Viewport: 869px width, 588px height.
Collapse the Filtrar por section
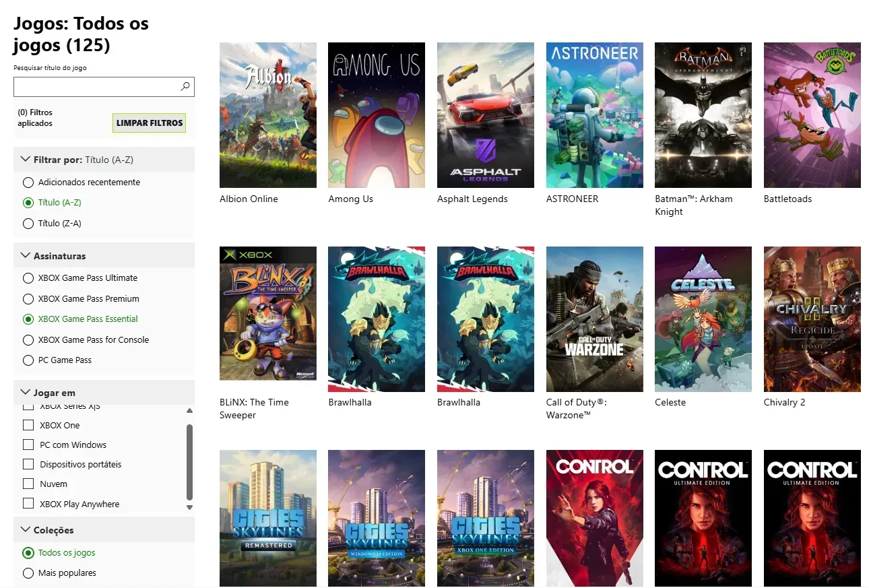point(104,160)
